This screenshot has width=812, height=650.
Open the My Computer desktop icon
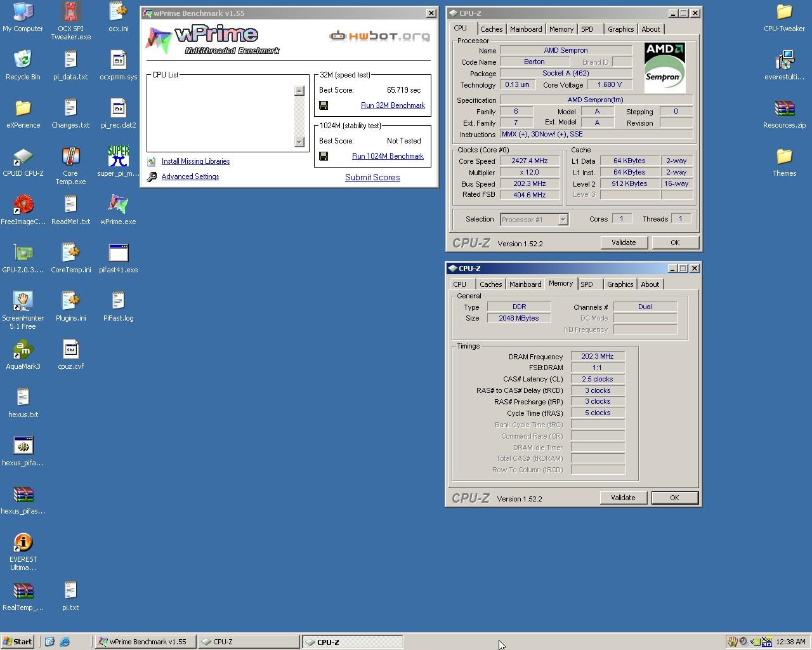23,17
